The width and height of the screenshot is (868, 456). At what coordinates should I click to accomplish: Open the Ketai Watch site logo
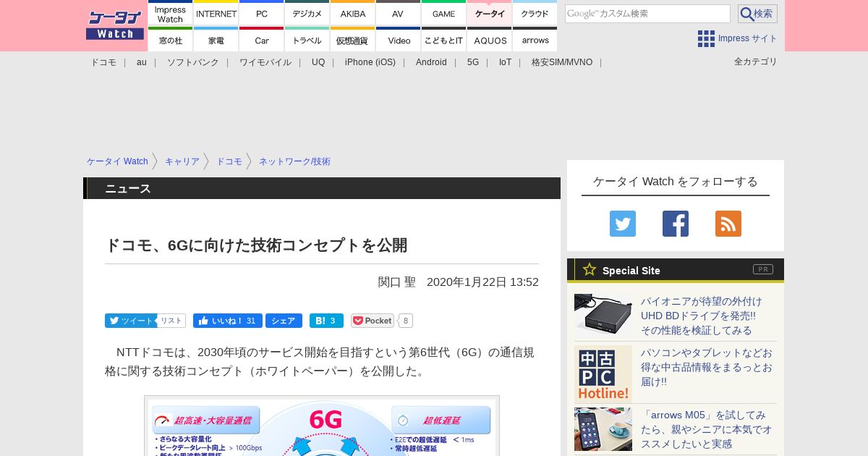(114, 25)
